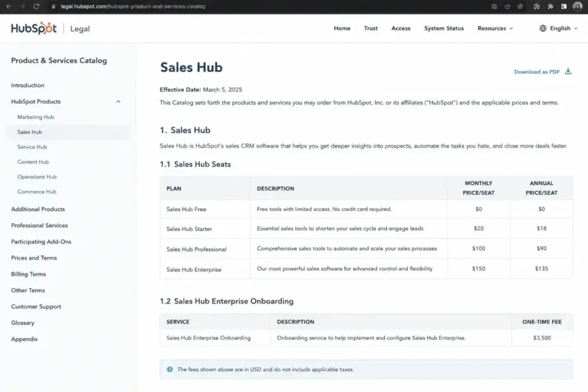Reload the page with refresh icon
The height and width of the screenshot is (392, 588).
coord(36,6)
